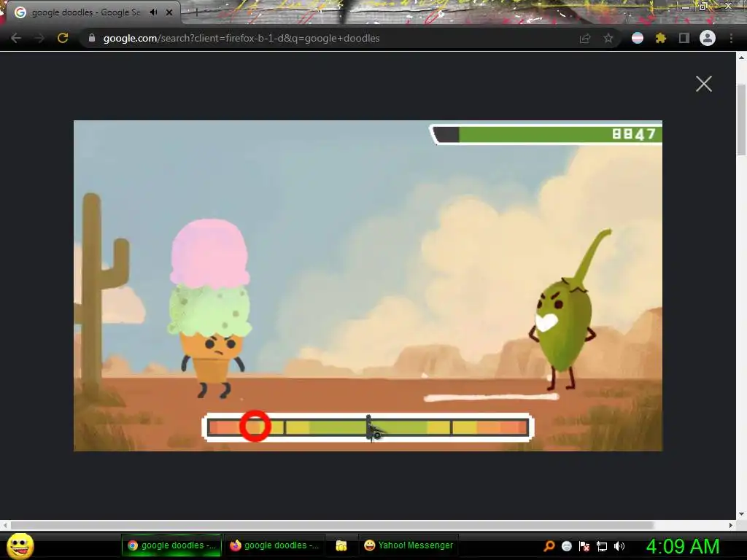Click the timing meter bar in the game
Image resolution: width=747 pixels, height=560 pixels.
click(x=368, y=427)
